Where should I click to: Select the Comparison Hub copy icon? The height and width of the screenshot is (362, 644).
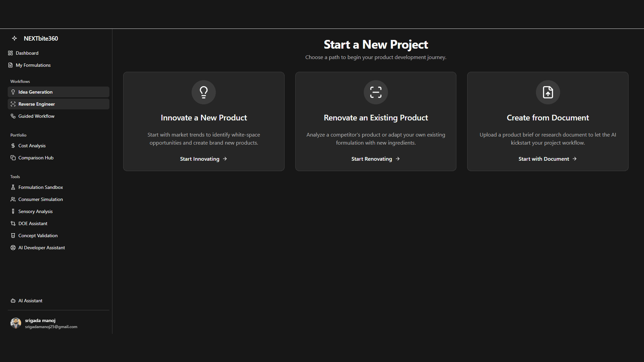[13, 158]
